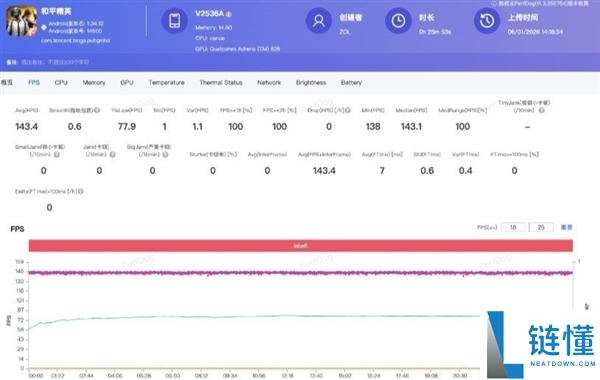Click the info icon next to V2536A
600x380 pixels.
click(228, 14)
